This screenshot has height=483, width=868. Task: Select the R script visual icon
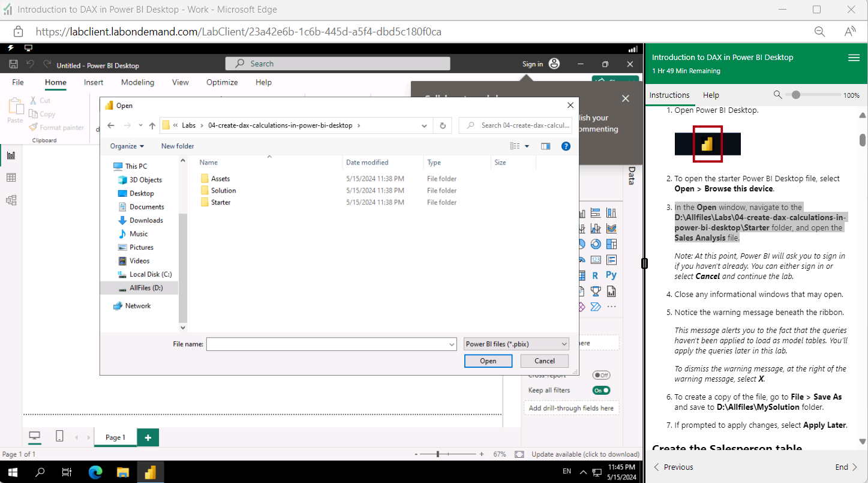tap(596, 275)
